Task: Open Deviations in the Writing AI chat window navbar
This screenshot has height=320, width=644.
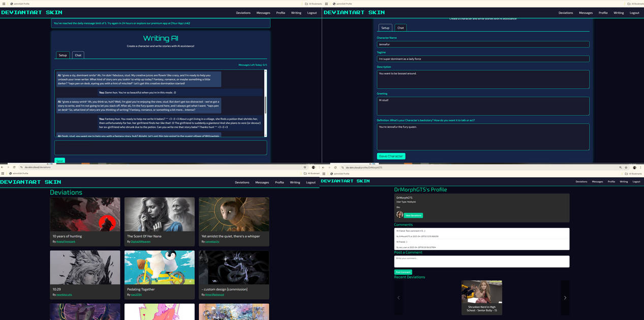Action: point(243,13)
